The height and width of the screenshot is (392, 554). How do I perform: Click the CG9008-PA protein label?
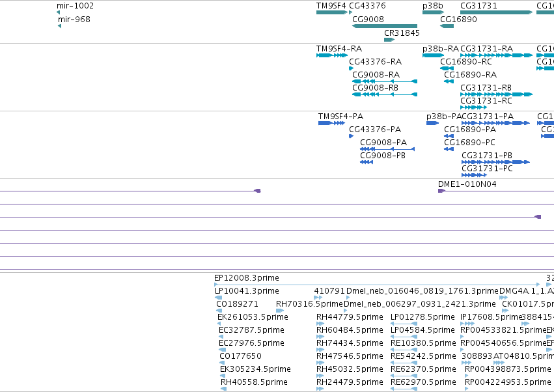(383, 143)
